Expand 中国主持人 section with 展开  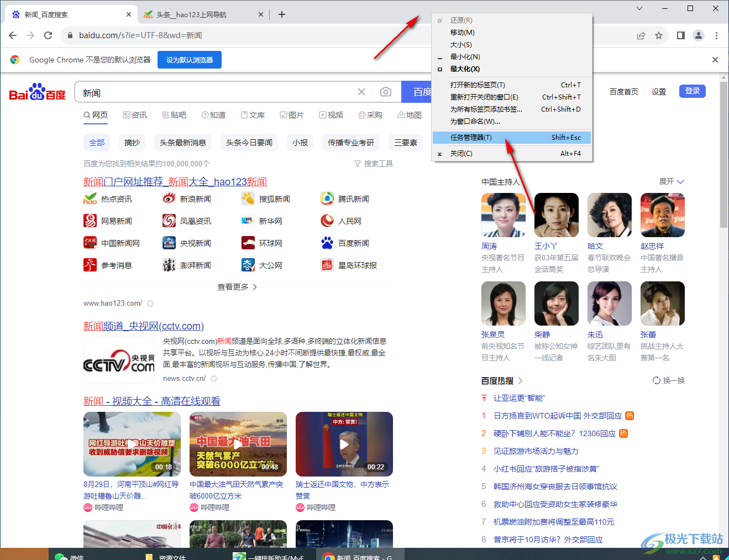click(672, 181)
